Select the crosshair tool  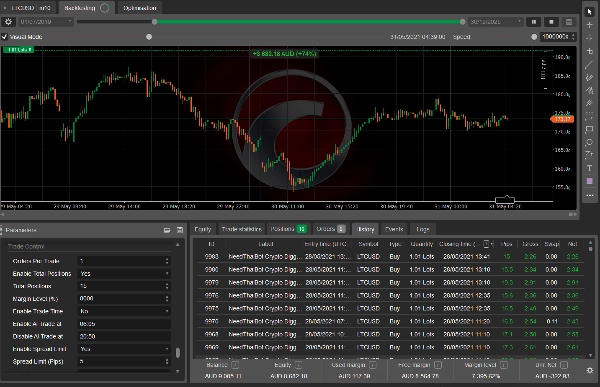[589, 24]
